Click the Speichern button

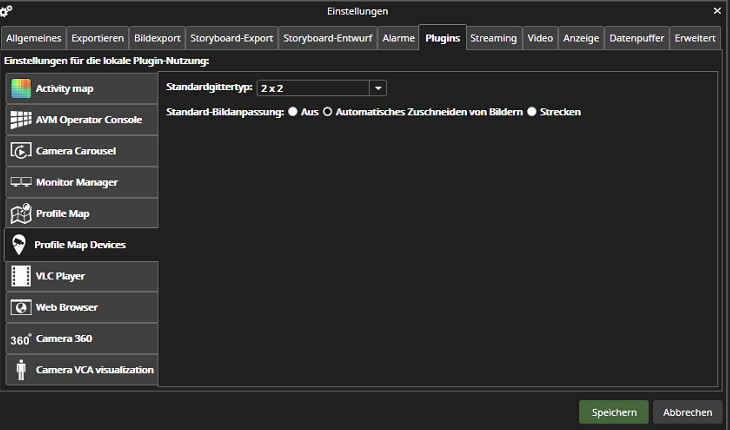[614, 412]
